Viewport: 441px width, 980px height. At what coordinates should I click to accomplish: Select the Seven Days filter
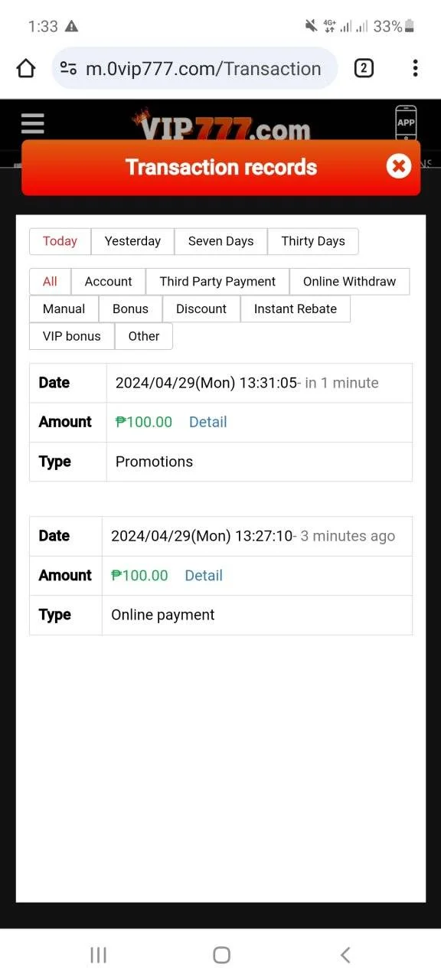pyautogui.click(x=220, y=241)
